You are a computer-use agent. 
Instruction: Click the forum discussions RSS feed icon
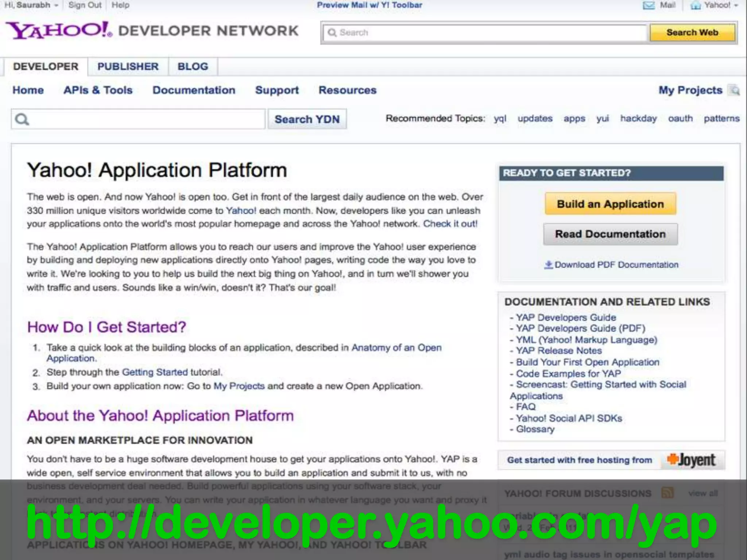(x=667, y=493)
